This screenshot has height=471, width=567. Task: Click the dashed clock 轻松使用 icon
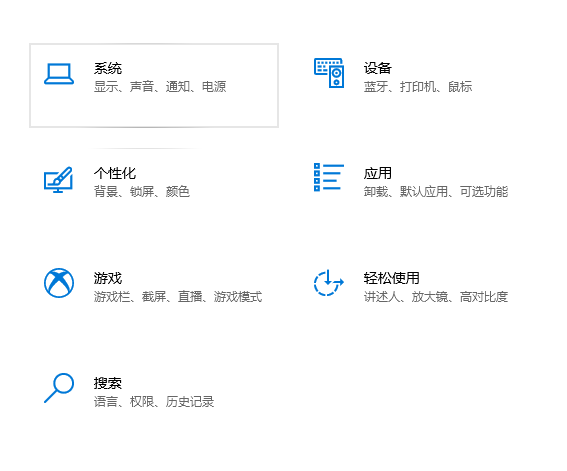click(x=329, y=282)
